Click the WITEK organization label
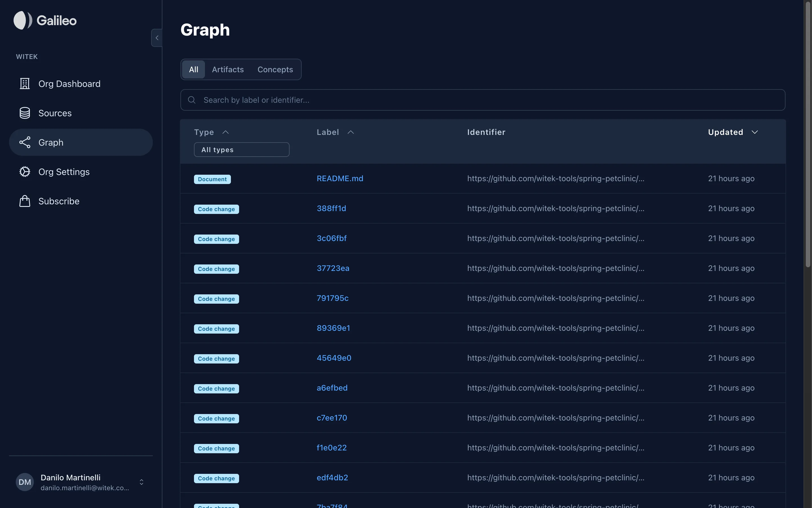This screenshot has width=812, height=508. tap(27, 56)
